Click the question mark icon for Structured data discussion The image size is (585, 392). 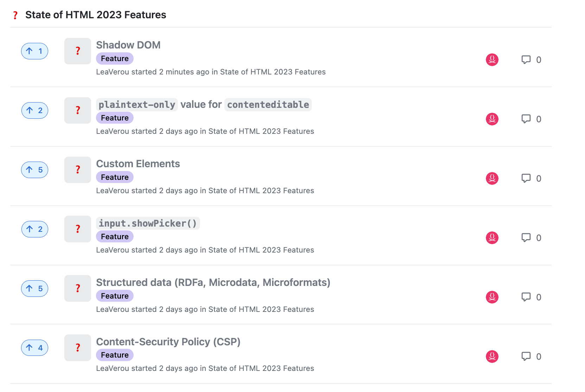coord(77,288)
